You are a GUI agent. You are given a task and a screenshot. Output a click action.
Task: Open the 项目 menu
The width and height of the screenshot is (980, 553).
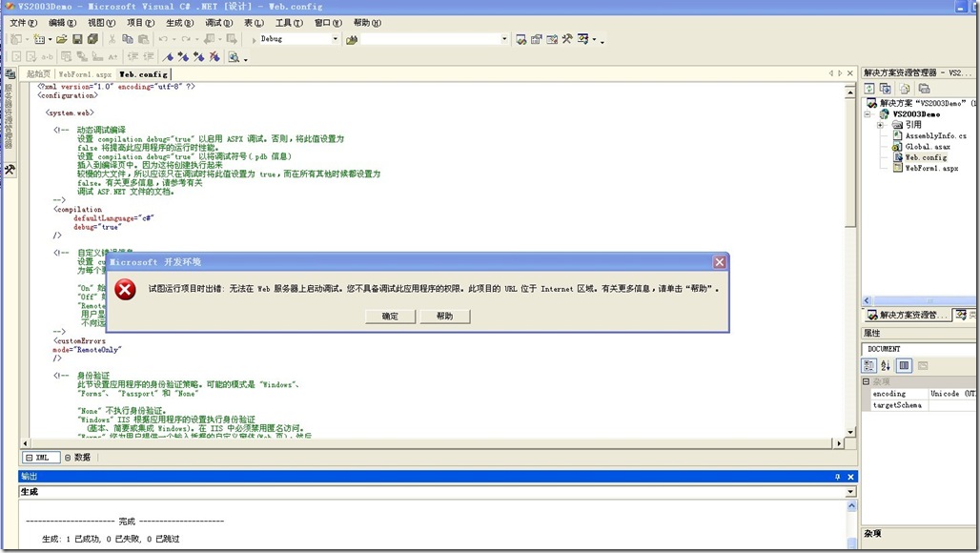141,23
